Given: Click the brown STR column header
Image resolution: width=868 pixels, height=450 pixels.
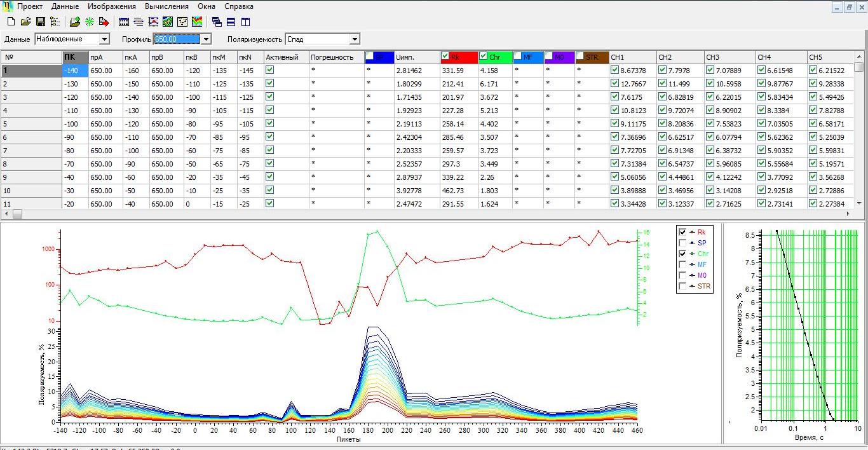Looking at the screenshot, I should (x=591, y=57).
